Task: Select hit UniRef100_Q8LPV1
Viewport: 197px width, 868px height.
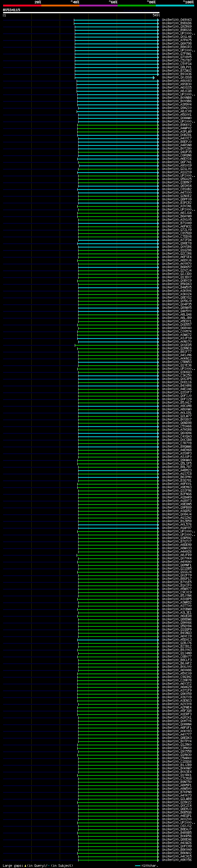Action: (176, 67)
